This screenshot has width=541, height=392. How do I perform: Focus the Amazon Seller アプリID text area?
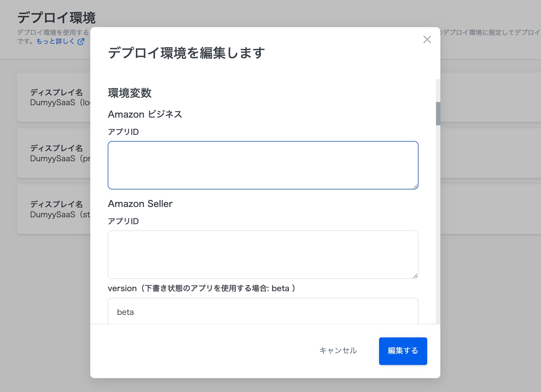tap(263, 254)
